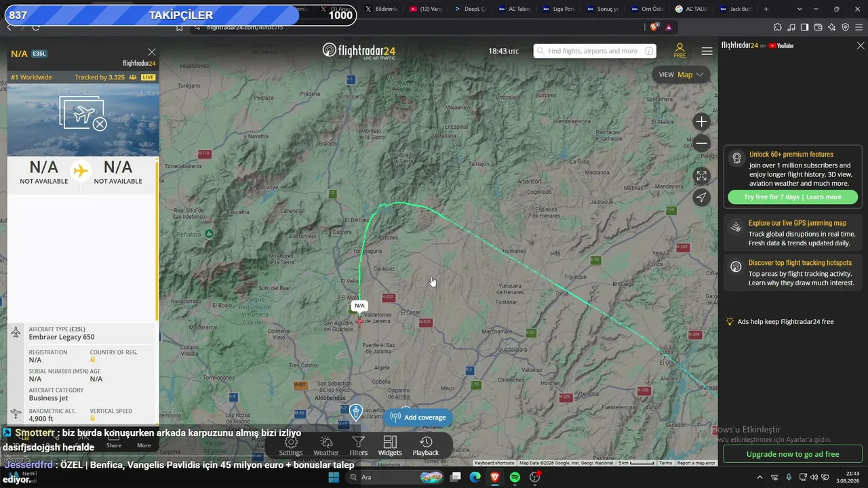Click the 'Ads help keep Flightradar24 free' notice
This screenshot has height=488, width=868.
[x=779, y=322]
